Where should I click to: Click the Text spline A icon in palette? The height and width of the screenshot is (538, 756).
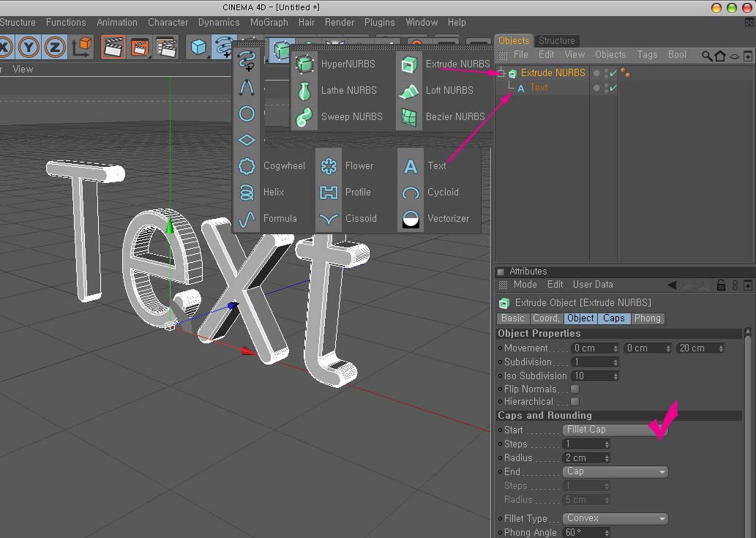tap(411, 166)
